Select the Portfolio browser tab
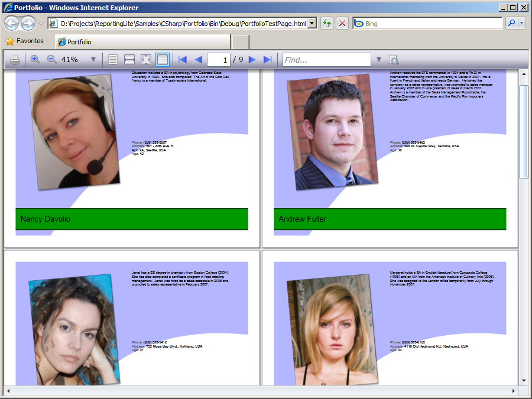Image resolution: width=532 pixels, height=399 pixels. click(x=142, y=42)
